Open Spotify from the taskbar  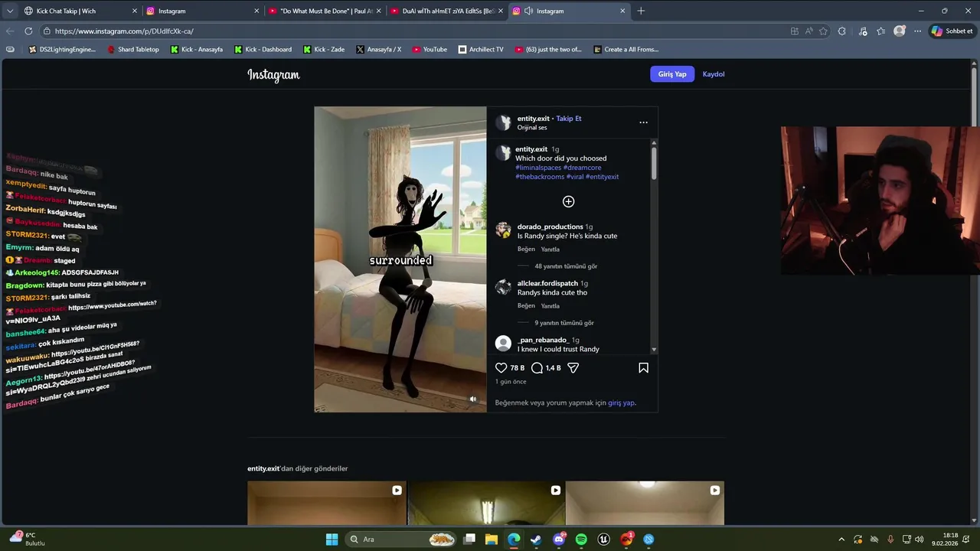[x=581, y=540]
